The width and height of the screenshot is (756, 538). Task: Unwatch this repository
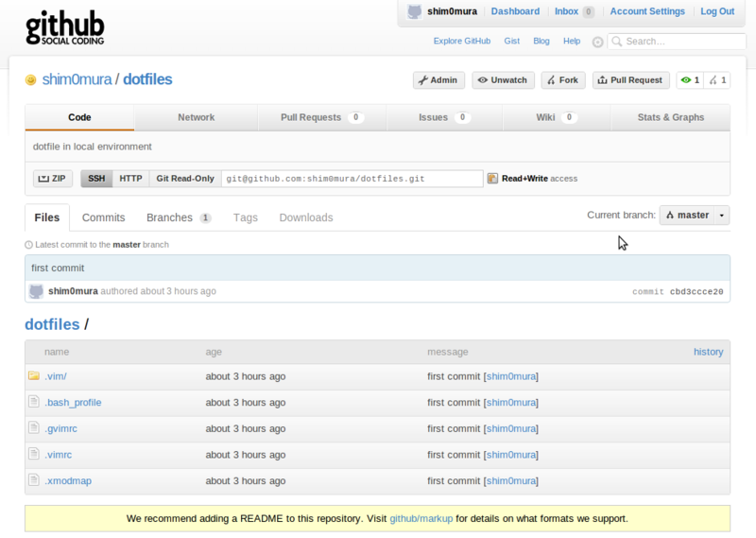coord(503,80)
